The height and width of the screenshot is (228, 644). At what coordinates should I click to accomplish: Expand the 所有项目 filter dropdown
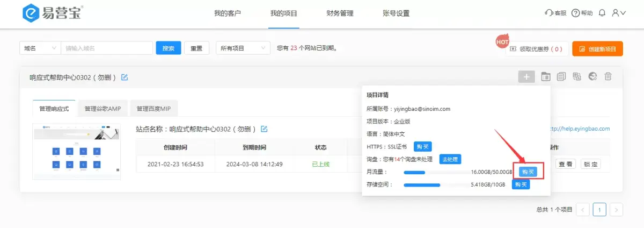(243, 48)
